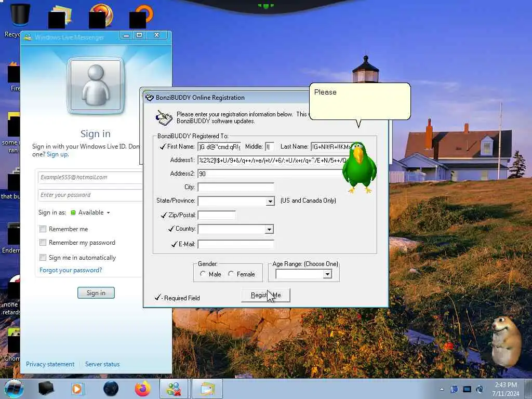
Task: Click into the Last Name field
Action: (331, 147)
